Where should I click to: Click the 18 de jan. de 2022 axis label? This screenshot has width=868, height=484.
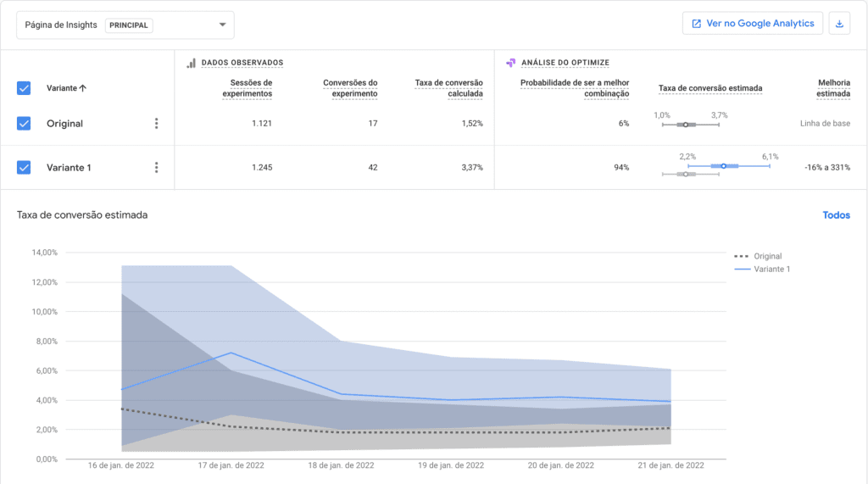(341, 465)
